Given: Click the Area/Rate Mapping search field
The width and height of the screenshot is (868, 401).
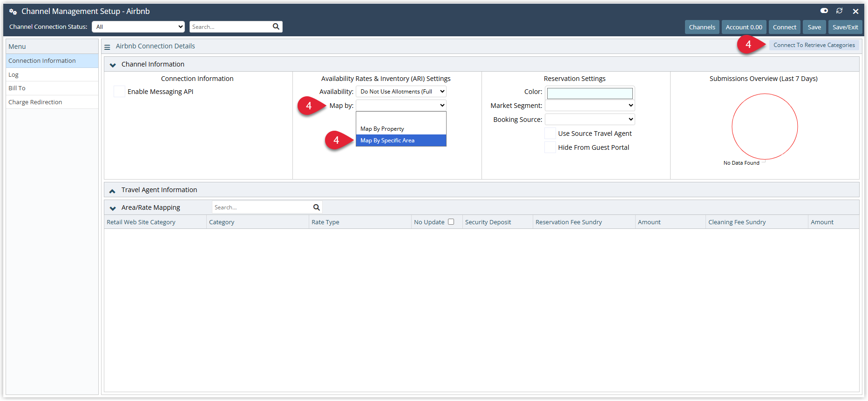Looking at the screenshot, I should point(262,207).
